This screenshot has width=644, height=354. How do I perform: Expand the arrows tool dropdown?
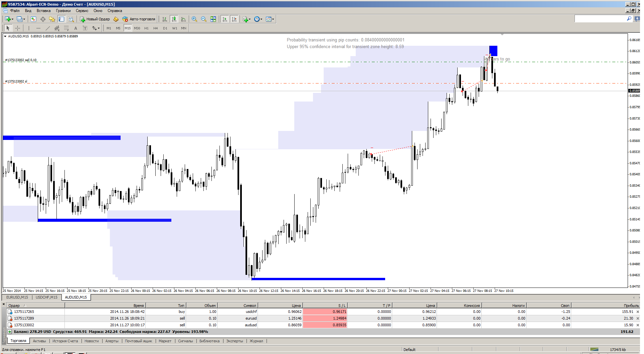[x=99, y=28]
